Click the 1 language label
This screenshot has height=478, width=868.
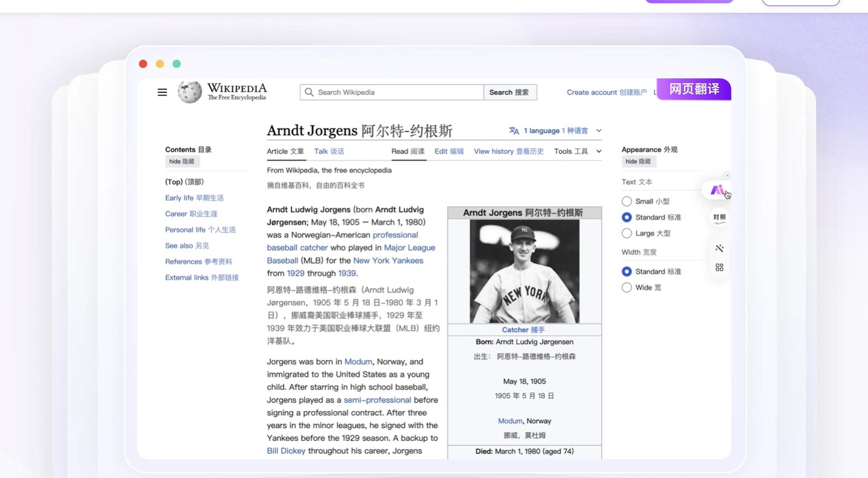point(555,131)
